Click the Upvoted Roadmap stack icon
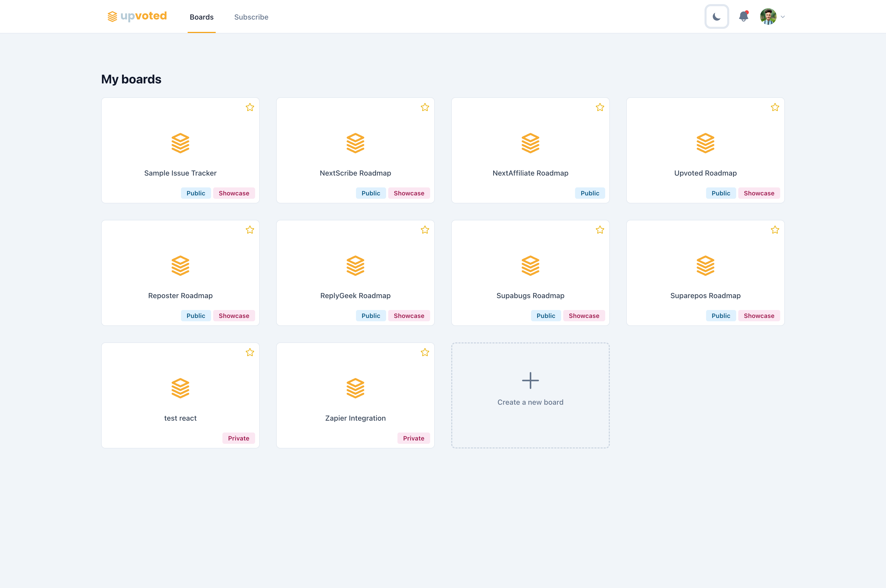886x588 pixels. pyautogui.click(x=705, y=143)
